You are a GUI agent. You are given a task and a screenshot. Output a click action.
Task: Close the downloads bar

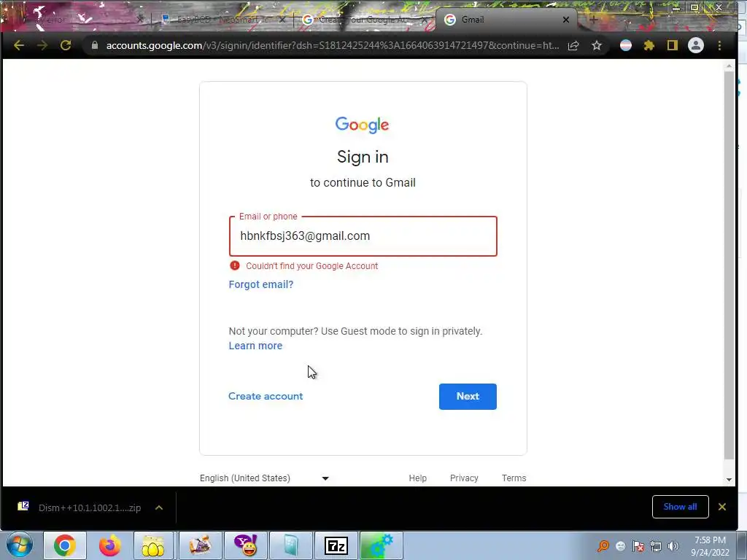pos(721,507)
